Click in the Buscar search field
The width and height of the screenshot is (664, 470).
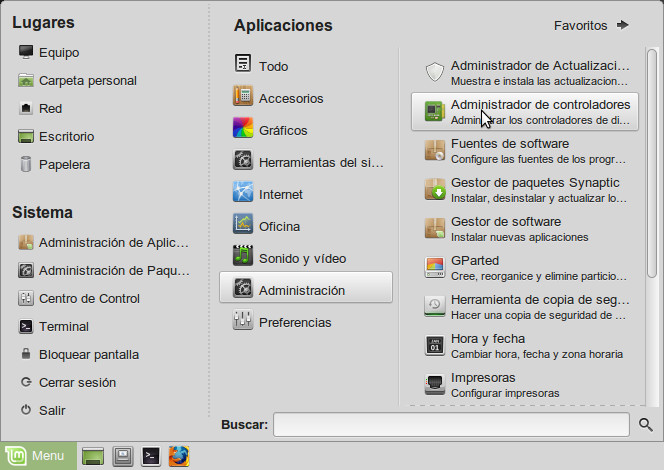tap(452, 425)
